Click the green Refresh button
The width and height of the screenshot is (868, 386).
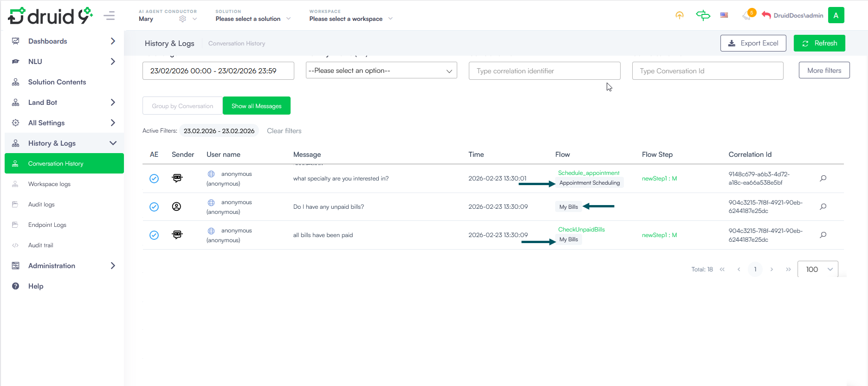click(819, 43)
